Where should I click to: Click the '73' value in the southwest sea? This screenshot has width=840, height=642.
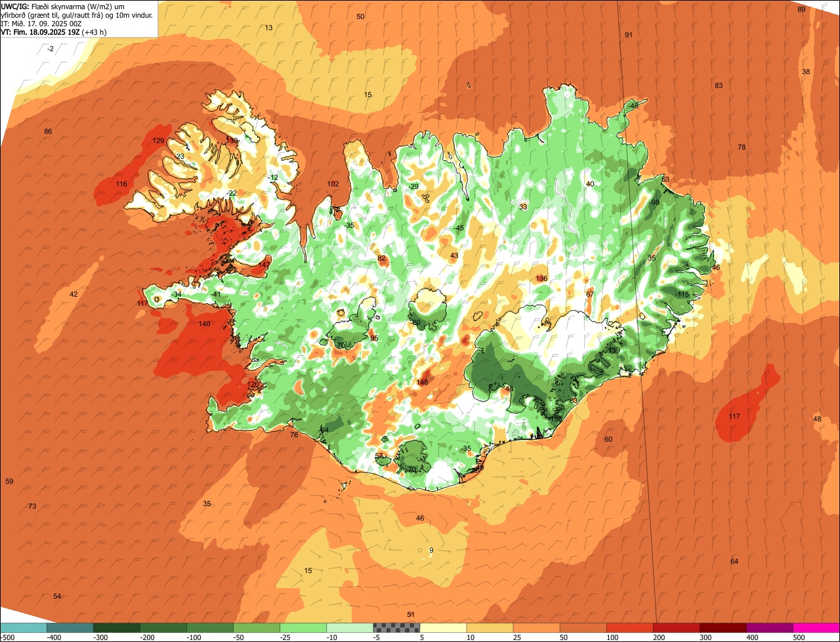click(x=32, y=505)
